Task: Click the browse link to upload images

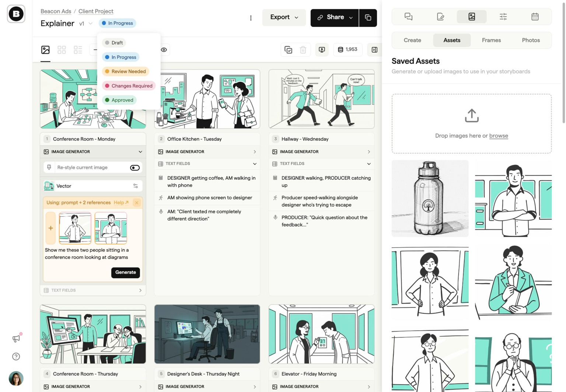Action: [x=499, y=136]
